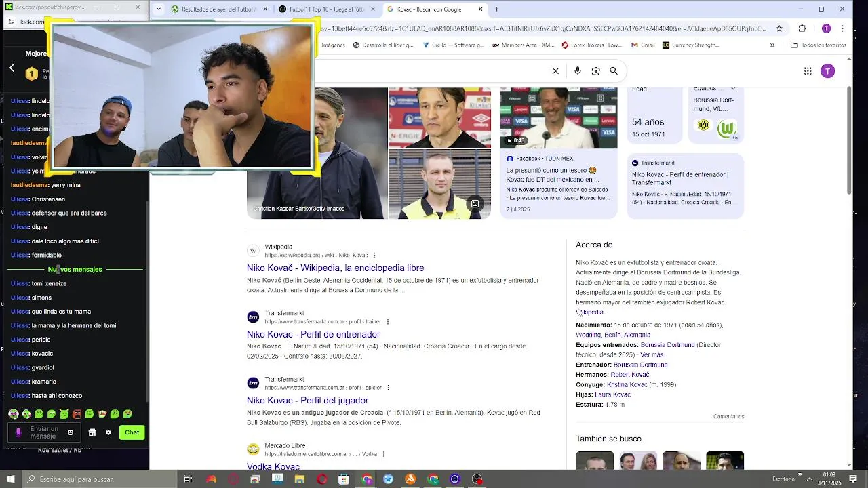Open Task View on the taskbar
The width and height of the screenshot is (868, 488).
(x=188, y=479)
